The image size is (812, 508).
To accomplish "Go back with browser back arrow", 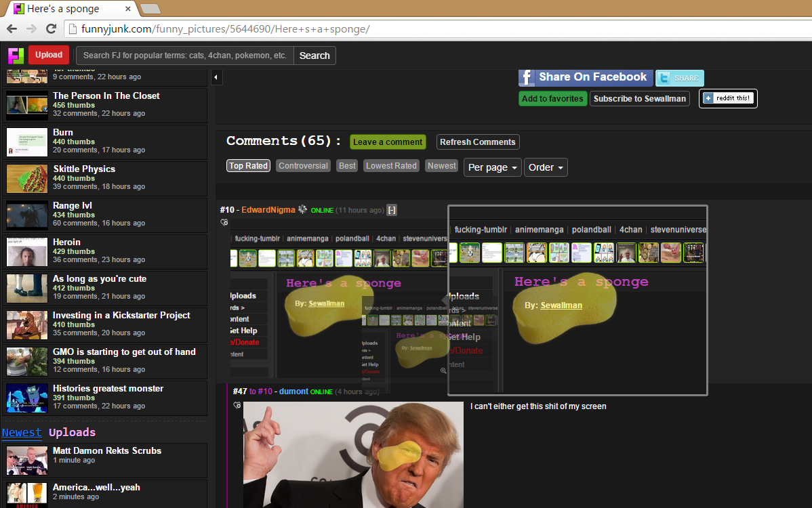I will click(12, 29).
